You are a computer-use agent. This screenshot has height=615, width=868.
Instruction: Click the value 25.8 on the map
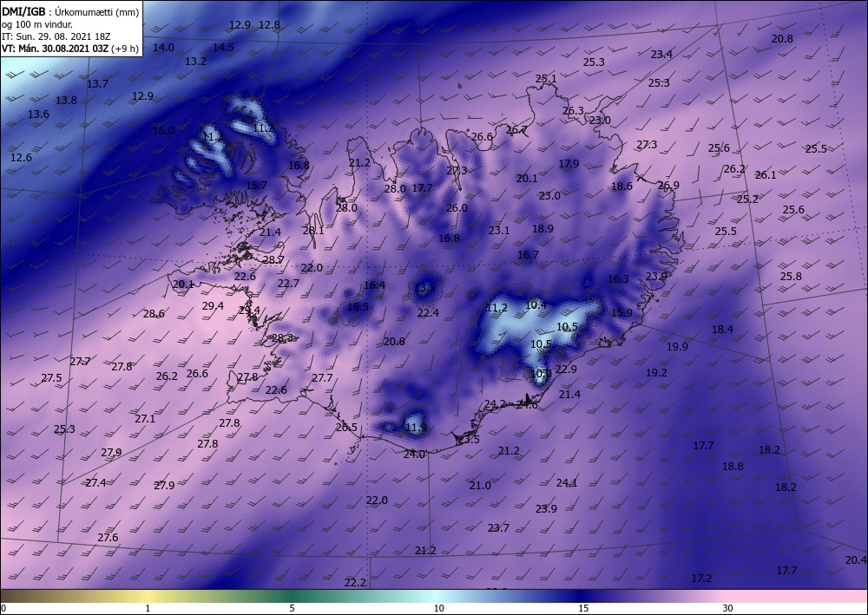click(x=791, y=276)
